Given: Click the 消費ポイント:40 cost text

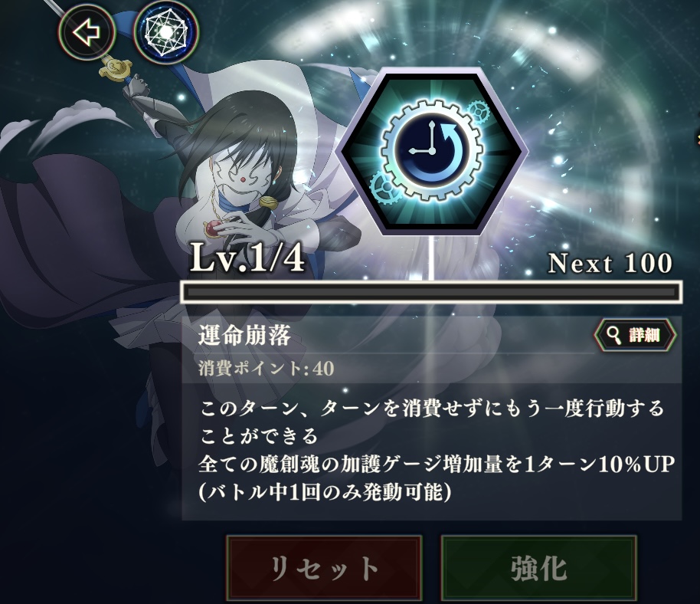Looking at the screenshot, I should pyautogui.click(x=266, y=369).
